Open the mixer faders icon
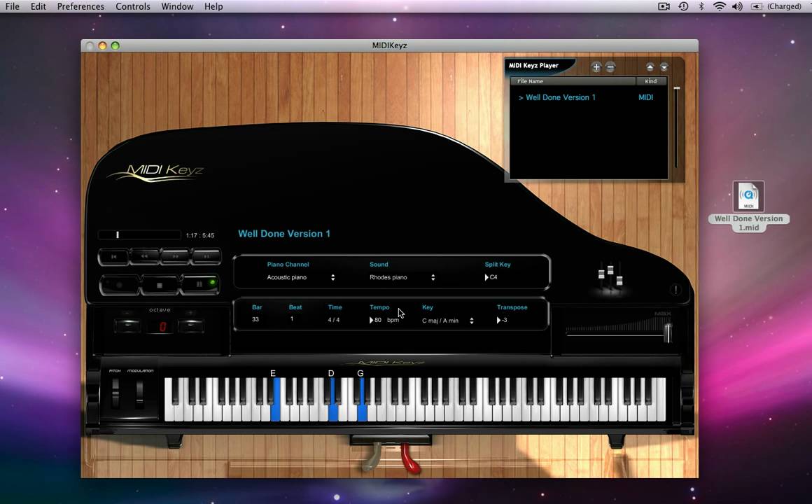The image size is (812, 504). click(x=610, y=276)
